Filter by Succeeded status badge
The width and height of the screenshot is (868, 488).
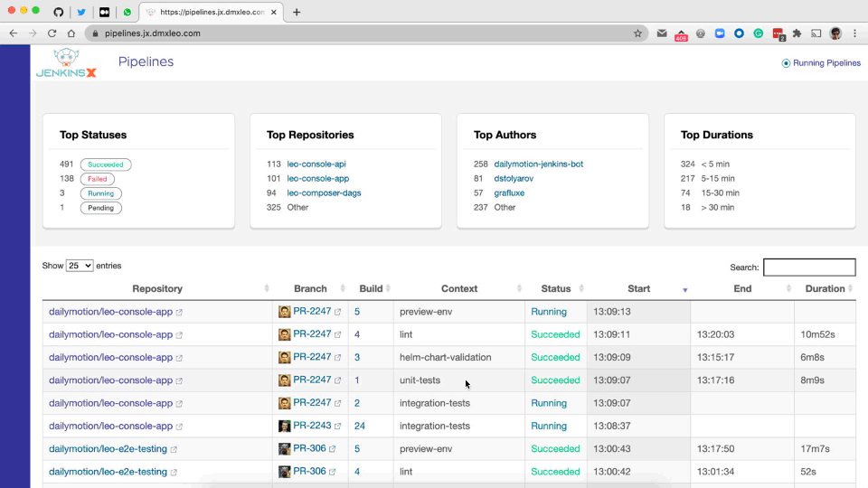(106, 164)
